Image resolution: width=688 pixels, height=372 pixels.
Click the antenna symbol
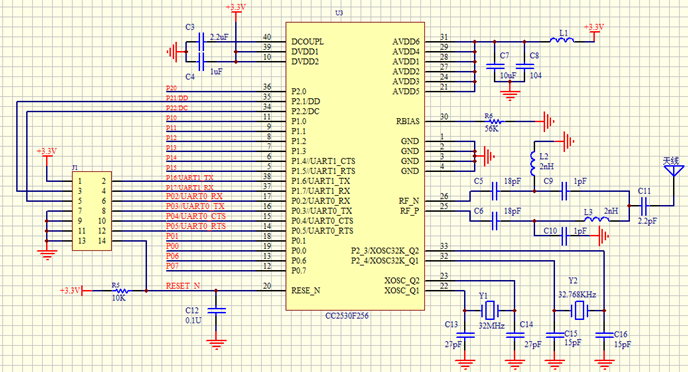coord(674,171)
